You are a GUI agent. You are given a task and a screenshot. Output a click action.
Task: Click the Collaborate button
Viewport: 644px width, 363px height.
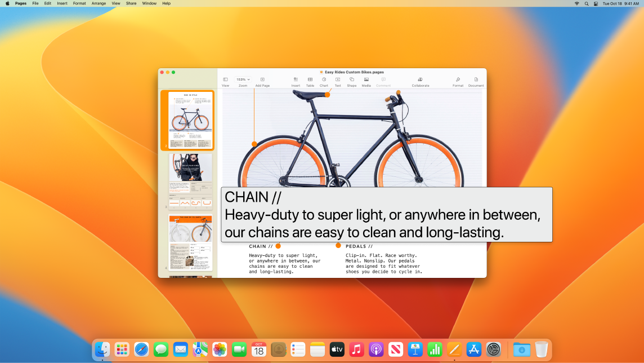point(420,79)
